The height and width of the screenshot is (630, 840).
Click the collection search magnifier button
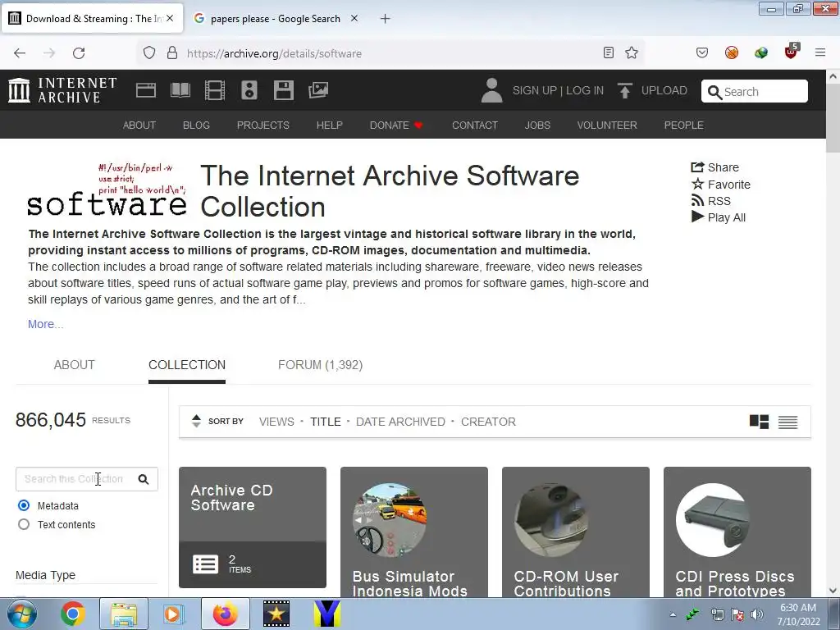(143, 479)
